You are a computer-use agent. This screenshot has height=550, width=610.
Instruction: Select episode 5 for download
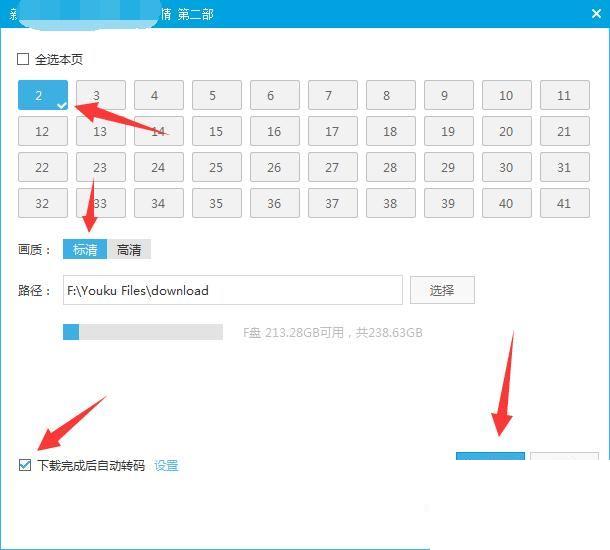pyautogui.click(x=212, y=96)
